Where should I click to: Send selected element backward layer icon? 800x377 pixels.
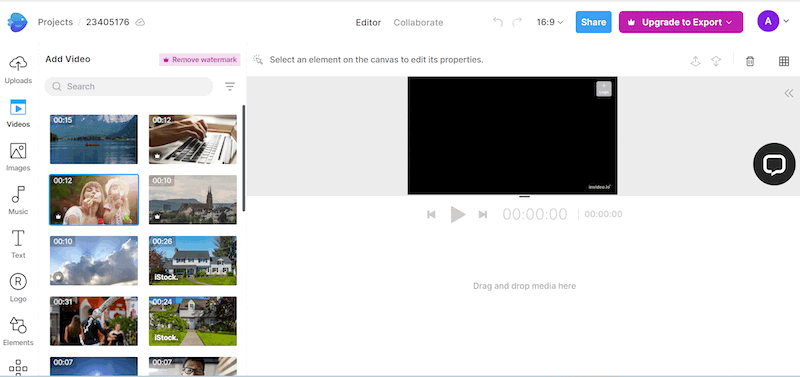click(x=716, y=61)
